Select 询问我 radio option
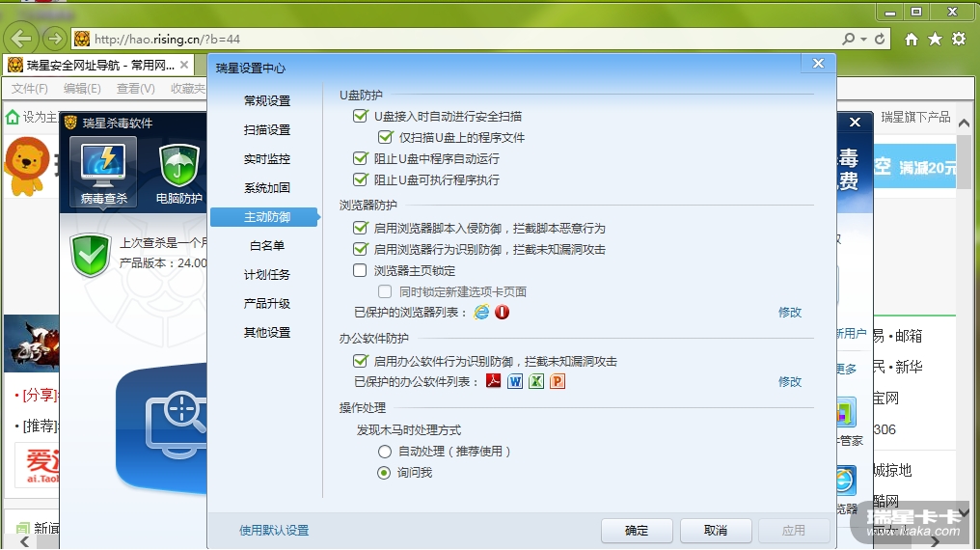The width and height of the screenshot is (980, 550). (384, 473)
